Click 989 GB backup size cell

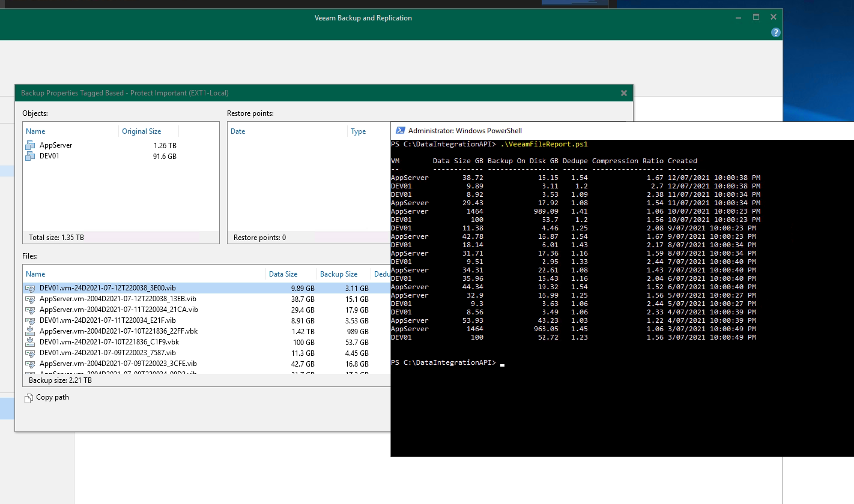point(357,332)
